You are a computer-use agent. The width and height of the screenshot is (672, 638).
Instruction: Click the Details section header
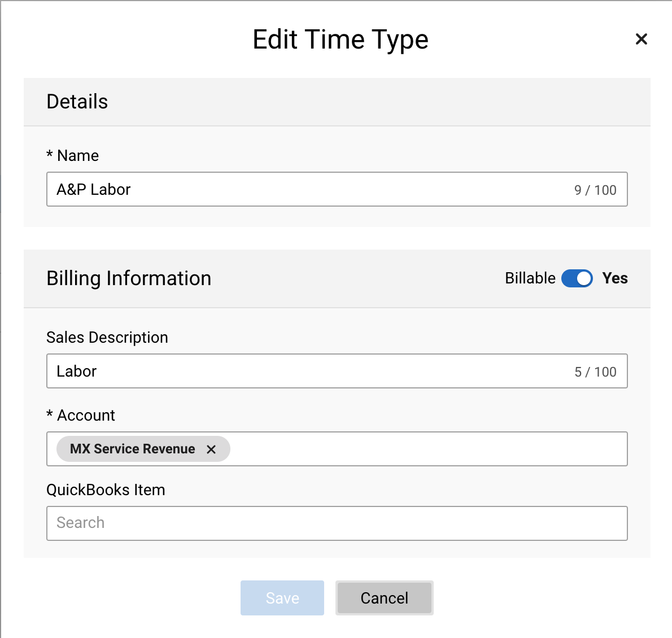(337, 102)
